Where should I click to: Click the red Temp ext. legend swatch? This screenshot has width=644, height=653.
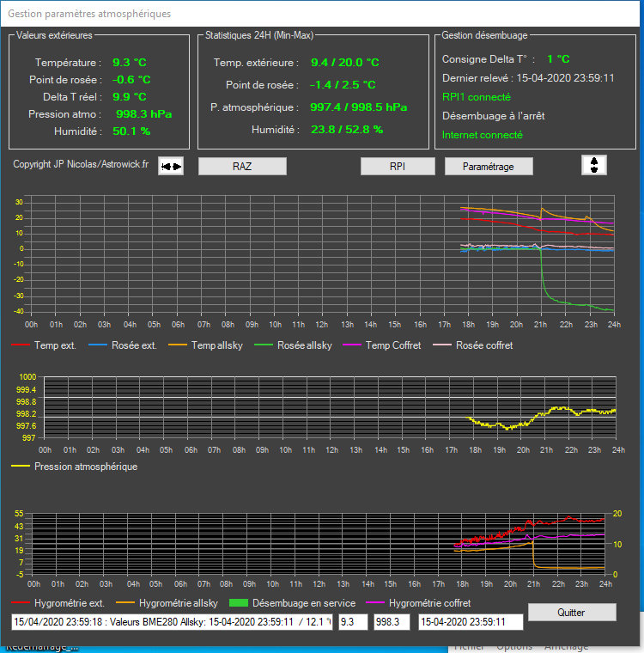pos(21,345)
